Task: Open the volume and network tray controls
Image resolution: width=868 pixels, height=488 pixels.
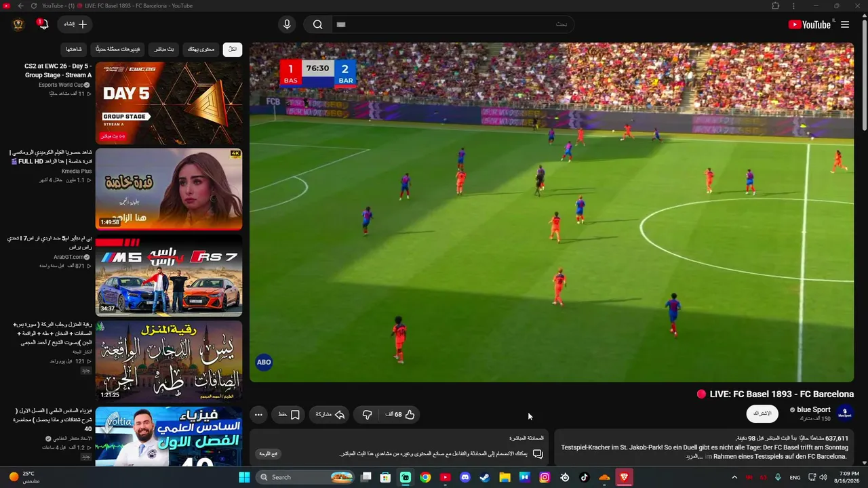Action: [817, 477]
